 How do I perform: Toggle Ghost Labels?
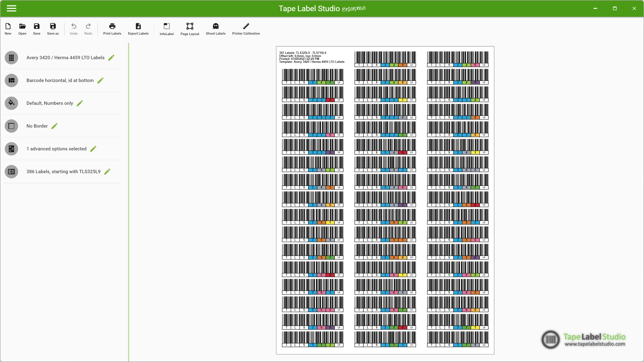click(x=216, y=29)
